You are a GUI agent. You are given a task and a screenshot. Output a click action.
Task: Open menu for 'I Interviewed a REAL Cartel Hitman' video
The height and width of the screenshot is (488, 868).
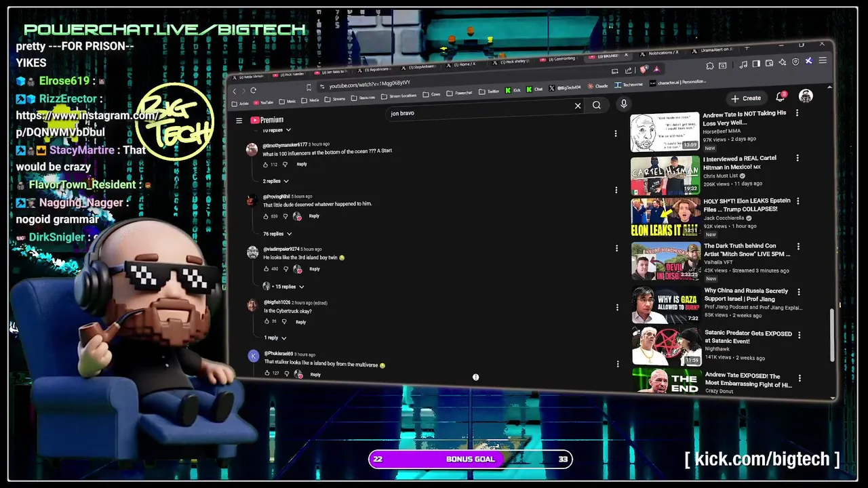point(797,158)
